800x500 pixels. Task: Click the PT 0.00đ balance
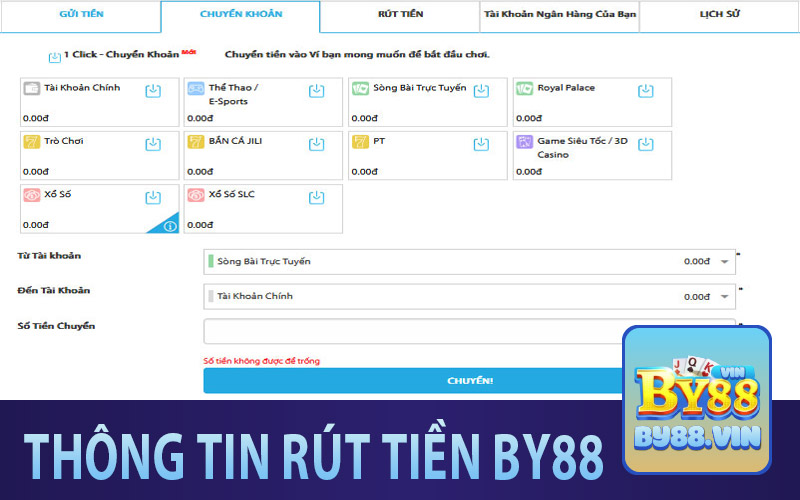365,172
